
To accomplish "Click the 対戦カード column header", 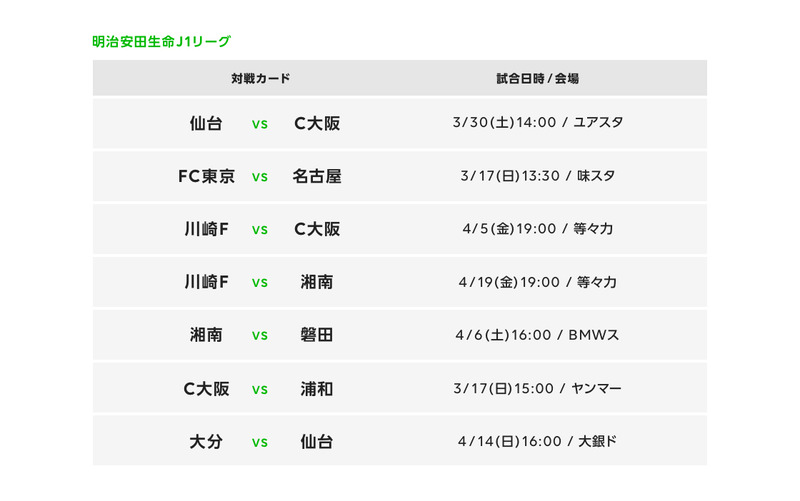I will [x=260, y=78].
